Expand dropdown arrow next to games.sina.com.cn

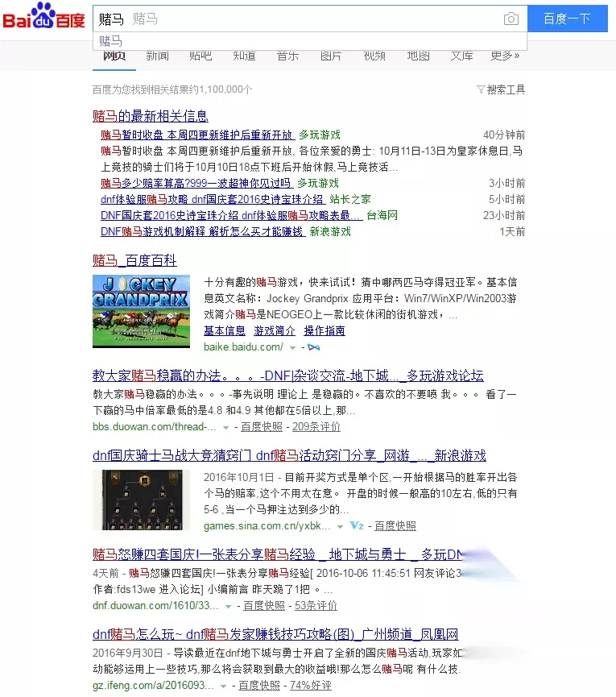click(340, 527)
